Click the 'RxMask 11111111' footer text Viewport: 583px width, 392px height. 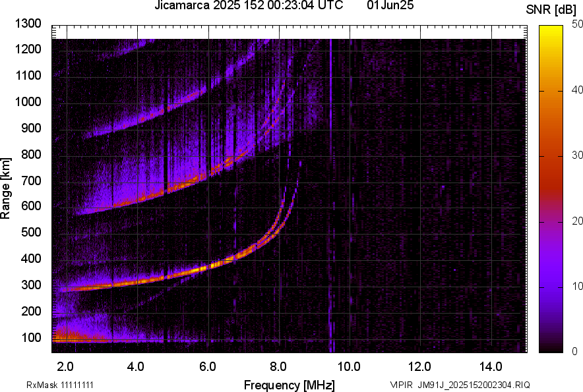(x=60, y=385)
